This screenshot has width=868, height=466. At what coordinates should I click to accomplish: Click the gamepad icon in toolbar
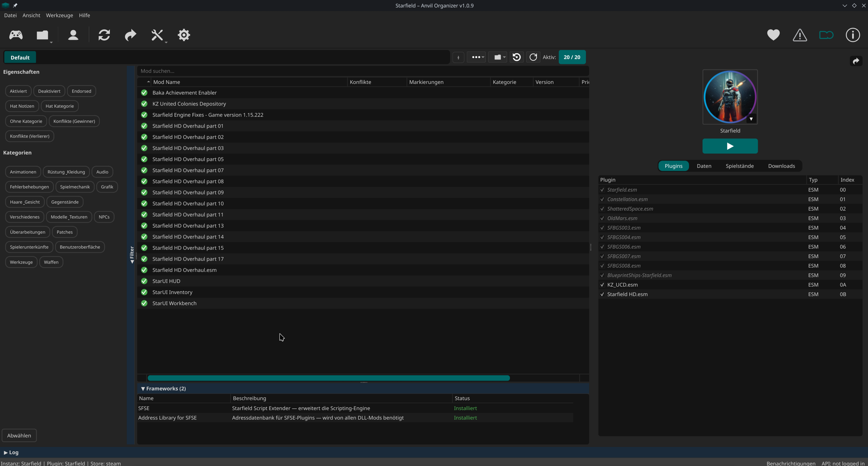[x=16, y=35]
